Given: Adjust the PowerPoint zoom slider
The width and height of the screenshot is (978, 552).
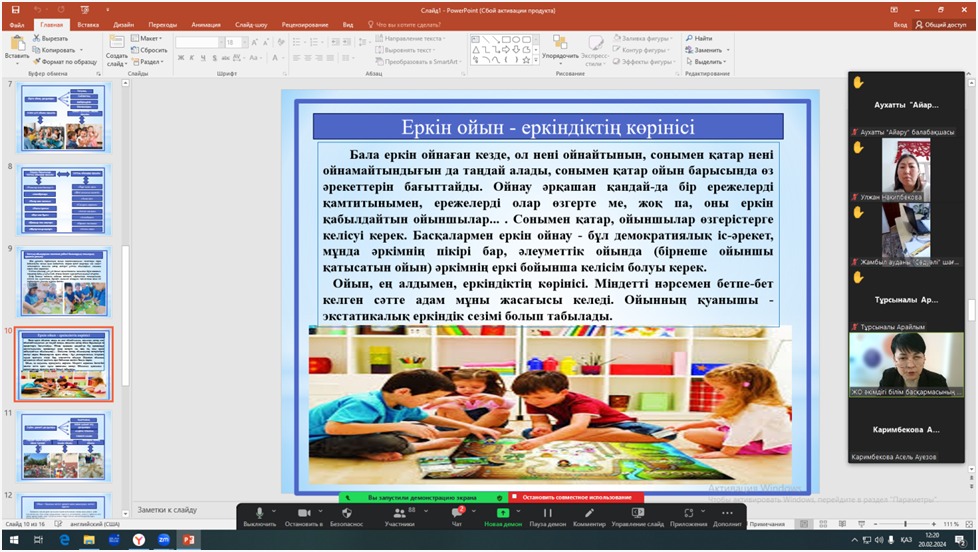Looking at the screenshot, I should pyautogui.click(x=905, y=524).
